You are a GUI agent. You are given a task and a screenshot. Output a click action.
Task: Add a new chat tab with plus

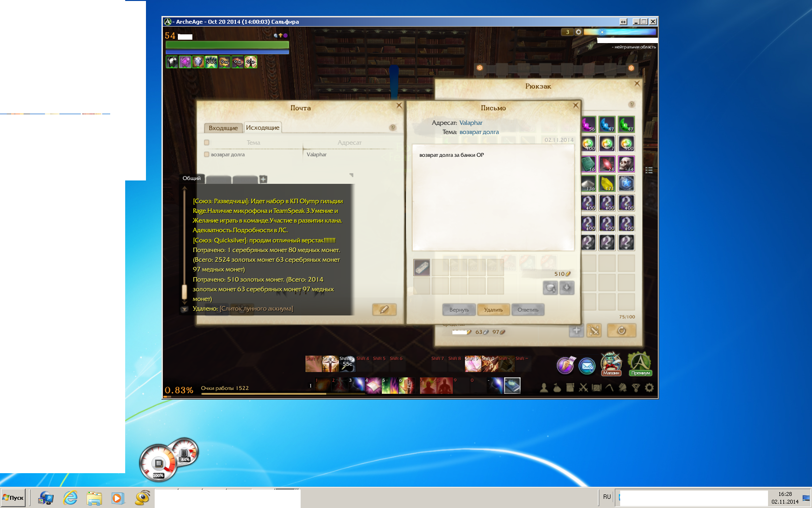pos(263,179)
